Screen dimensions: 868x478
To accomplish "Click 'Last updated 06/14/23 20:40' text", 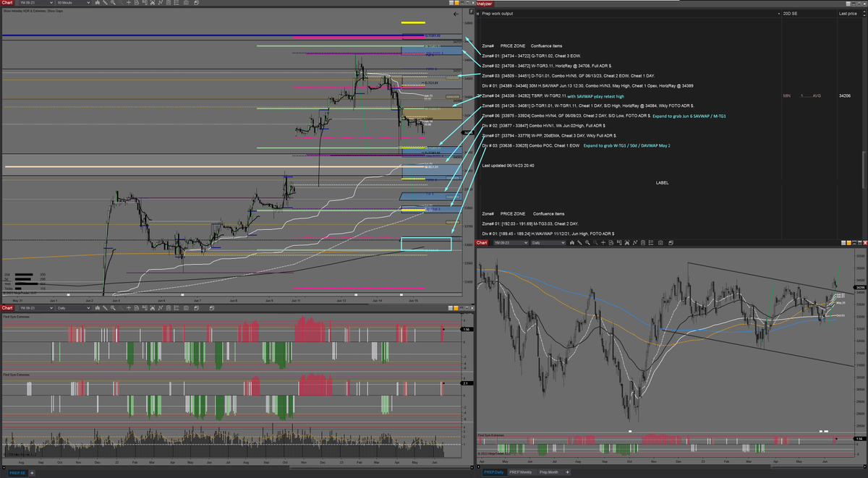I will point(509,166).
